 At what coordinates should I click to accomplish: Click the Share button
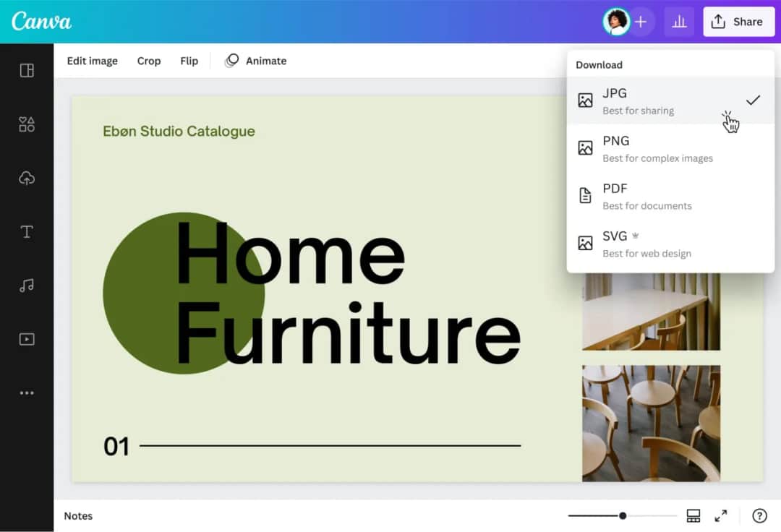click(x=738, y=22)
